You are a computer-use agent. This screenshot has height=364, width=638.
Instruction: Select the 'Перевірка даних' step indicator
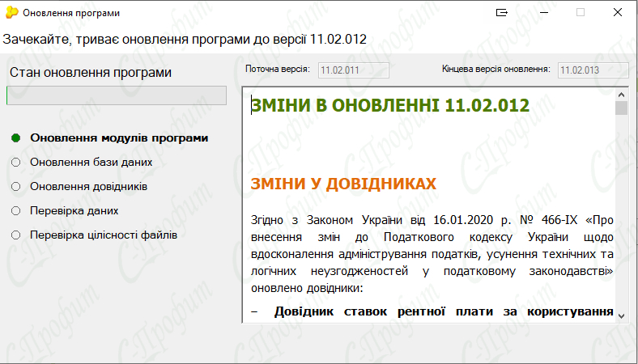coord(16,210)
